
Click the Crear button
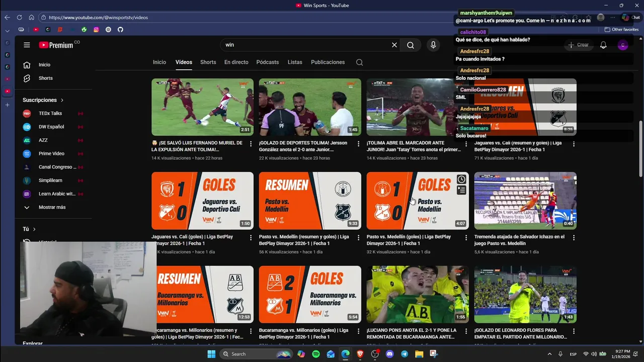click(x=578, y=45)
